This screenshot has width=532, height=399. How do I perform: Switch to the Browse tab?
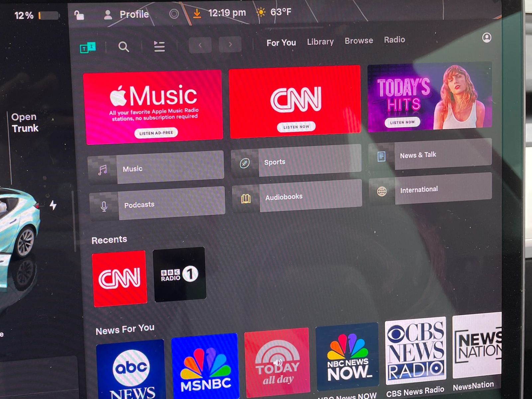tap(359, 41)
